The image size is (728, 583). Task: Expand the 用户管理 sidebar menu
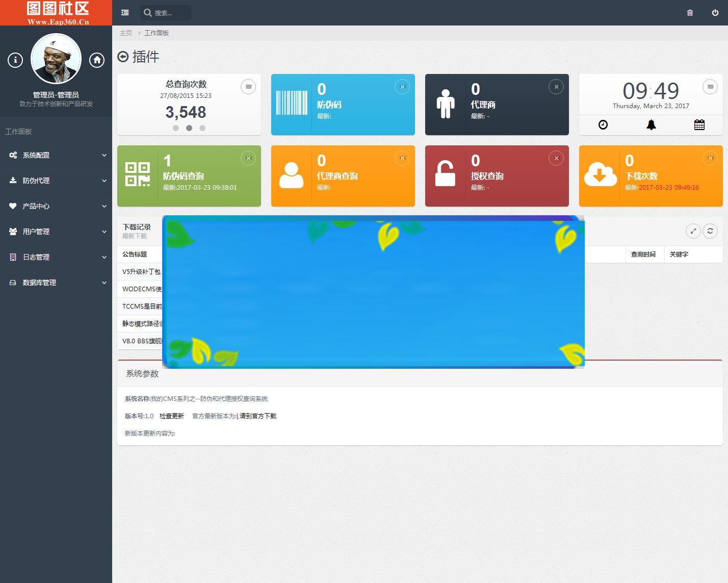(x=56, y=232)
